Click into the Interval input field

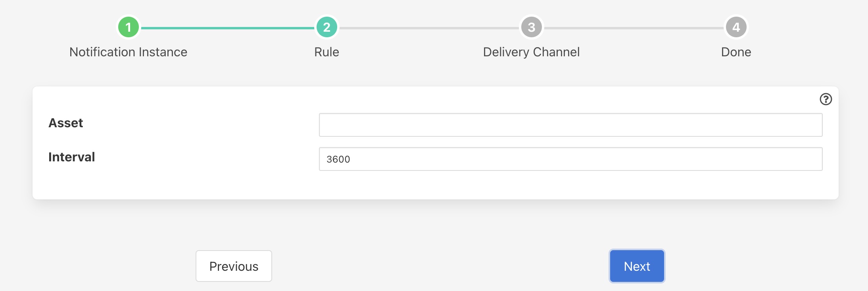pos(570,159)
